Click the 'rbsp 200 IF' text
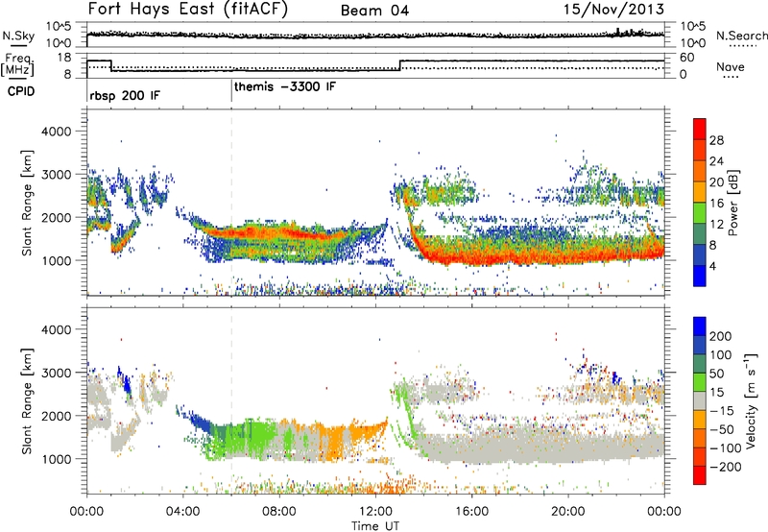This screenshot has height=532, width=768. tap(125, 95)
